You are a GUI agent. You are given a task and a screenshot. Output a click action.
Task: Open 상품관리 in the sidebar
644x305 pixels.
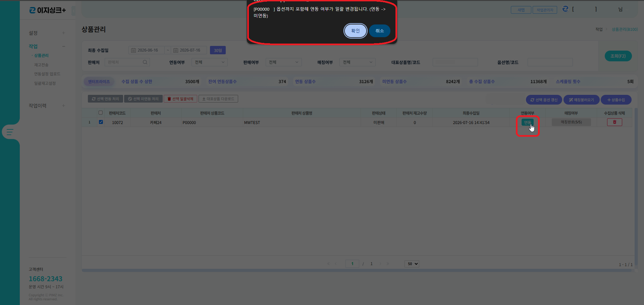[x=41, y=56]
